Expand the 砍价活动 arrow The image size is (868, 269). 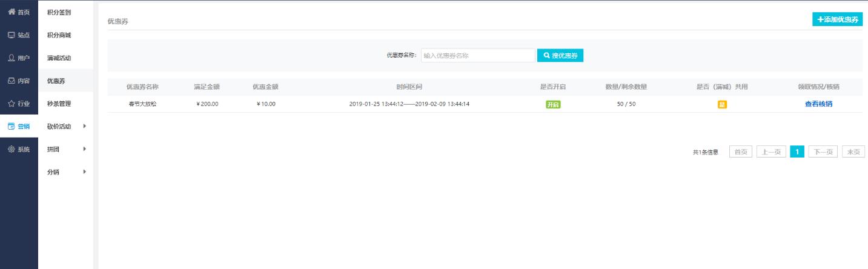point(85,126)
